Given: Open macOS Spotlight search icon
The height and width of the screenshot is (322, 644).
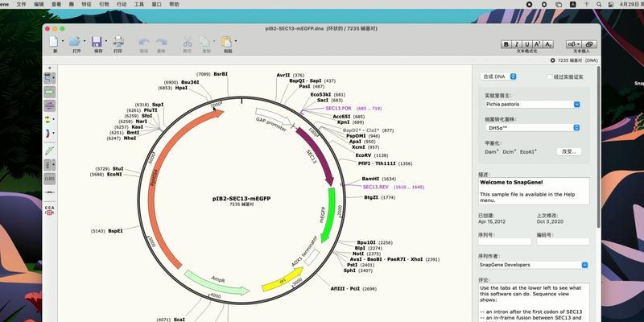Looking at the screenshot, I should tap(599, 4).
